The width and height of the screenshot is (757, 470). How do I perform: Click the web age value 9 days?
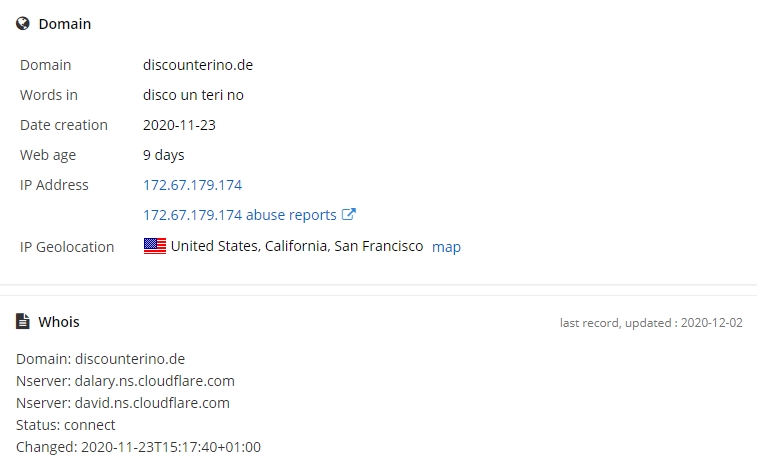tap(164, 155)
